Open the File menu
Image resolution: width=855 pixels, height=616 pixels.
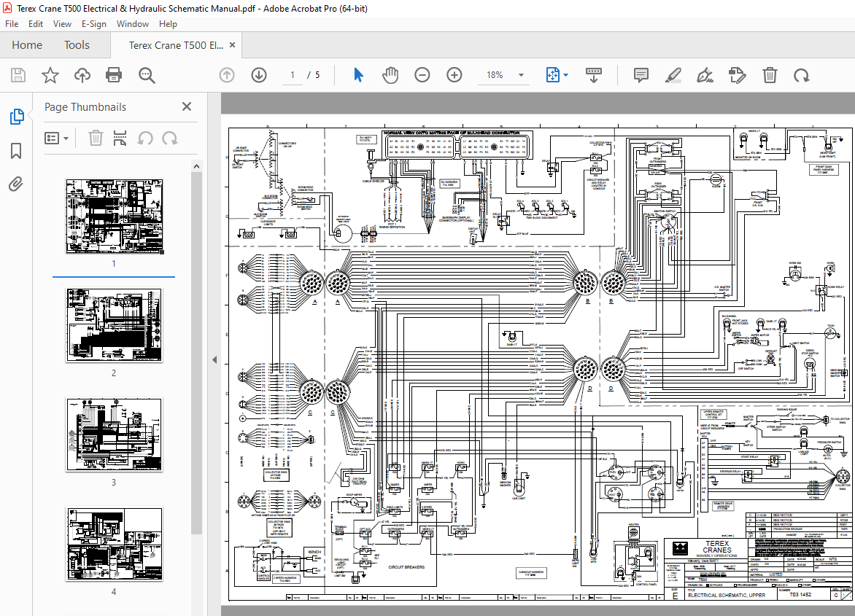12,24
